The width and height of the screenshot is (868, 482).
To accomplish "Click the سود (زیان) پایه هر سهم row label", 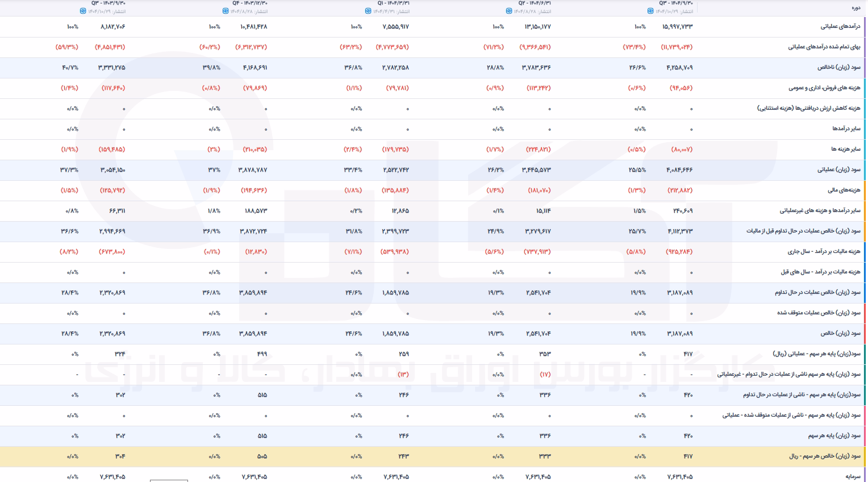I will pos(834,436).
